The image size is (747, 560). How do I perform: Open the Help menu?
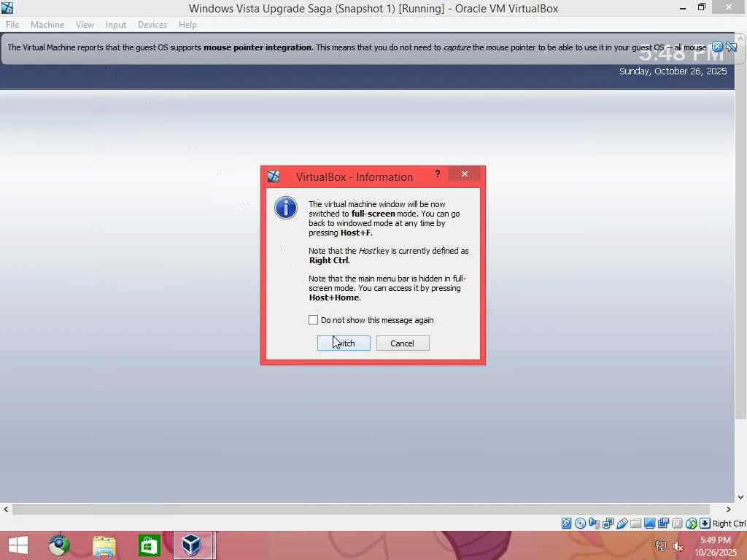187,25
